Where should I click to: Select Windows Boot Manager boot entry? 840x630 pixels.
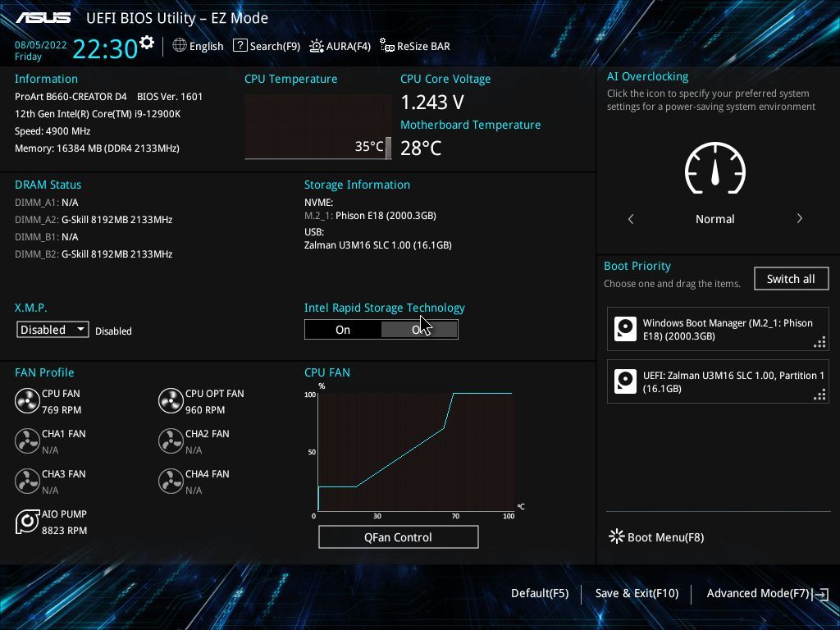718,329
